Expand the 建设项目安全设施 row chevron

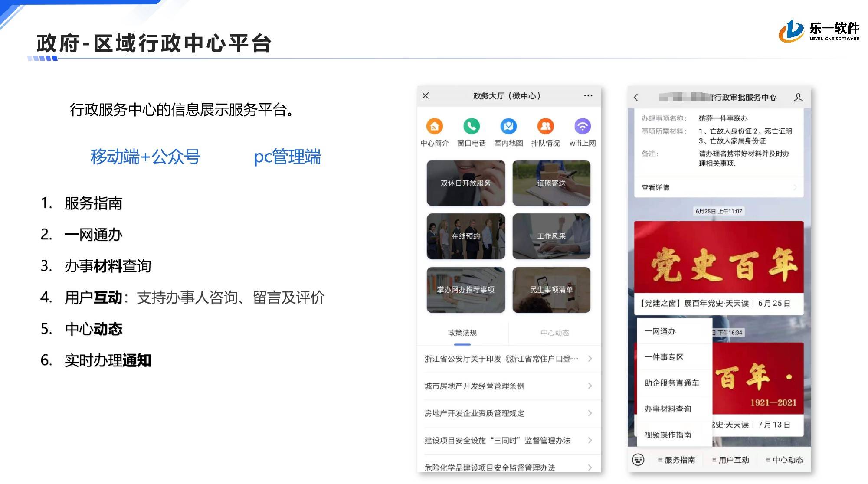click(590, 440)
